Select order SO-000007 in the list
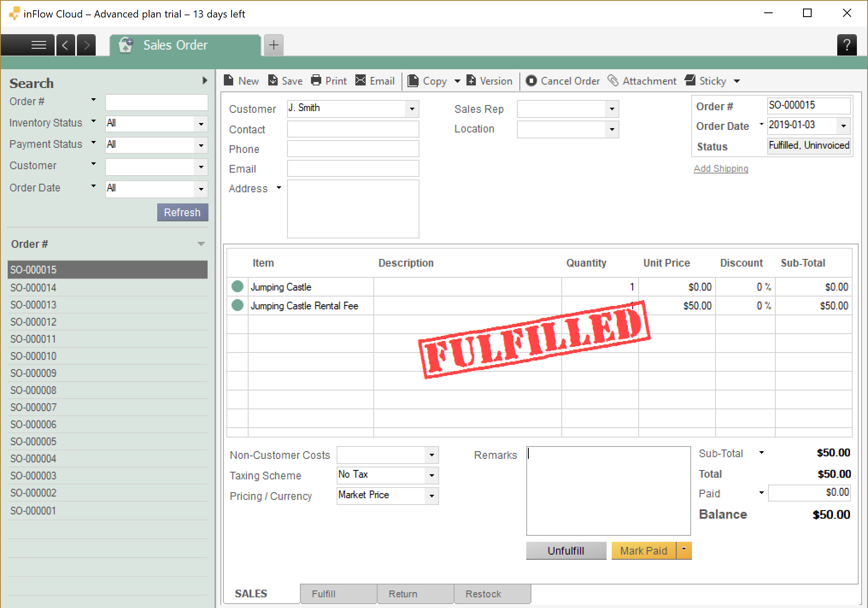Screen dimensions: 868x608 tap(108, 407)
